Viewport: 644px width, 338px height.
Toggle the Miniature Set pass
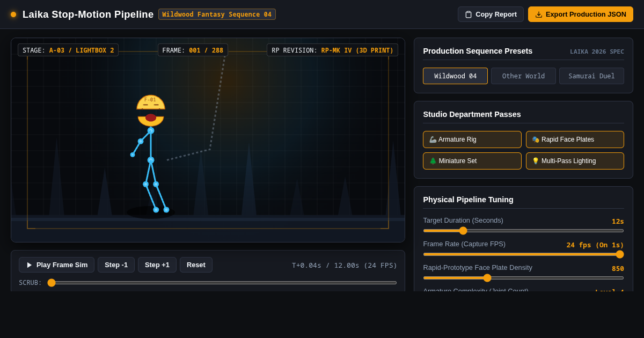pos(472,161)
